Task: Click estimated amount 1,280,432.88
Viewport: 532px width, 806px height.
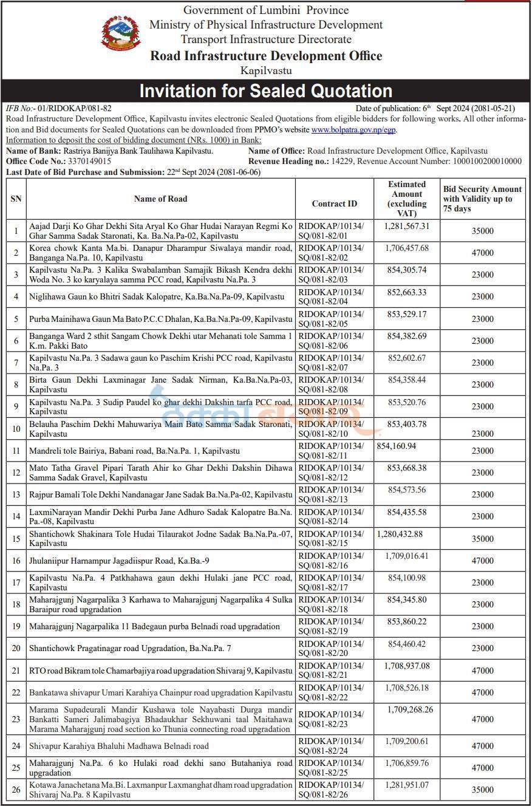Action: (400, 533)
